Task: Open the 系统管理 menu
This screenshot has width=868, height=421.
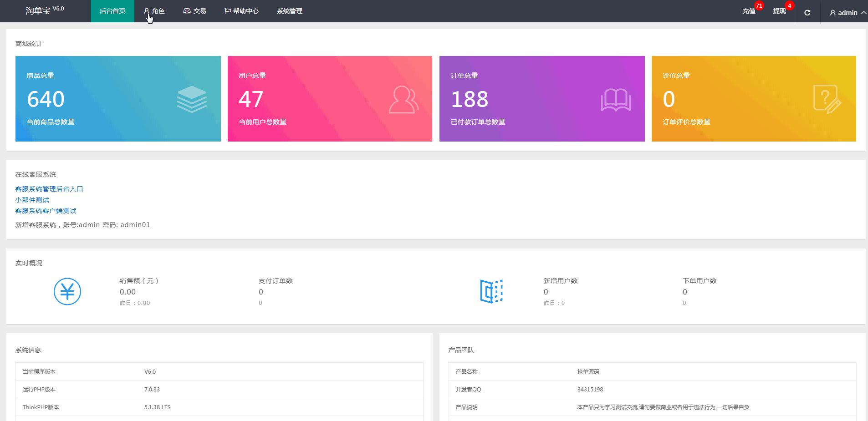Action: pos(289,11)
